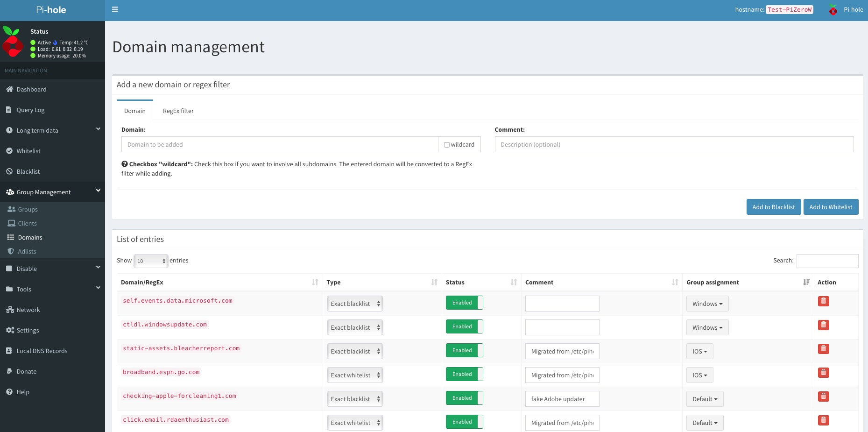Sort by Domain/RegEx column sort icon
The width and height of the screenshot is (868, 432).
pyautogui.click(x=315, y=282)
